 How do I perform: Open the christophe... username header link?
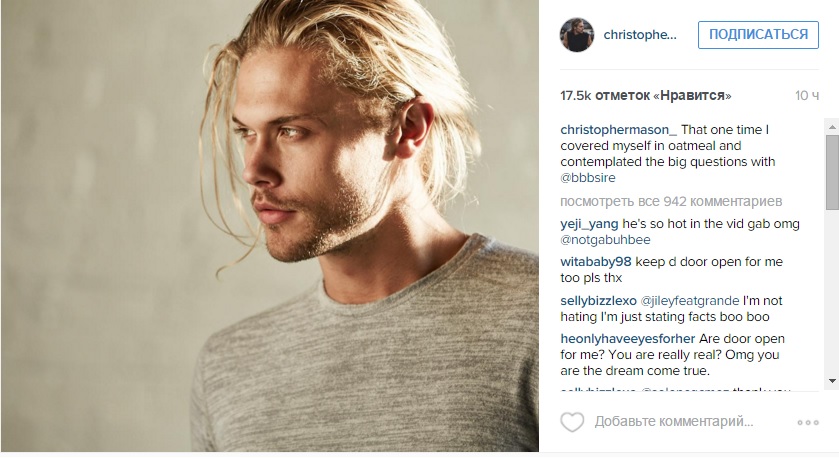pos(640,35)
